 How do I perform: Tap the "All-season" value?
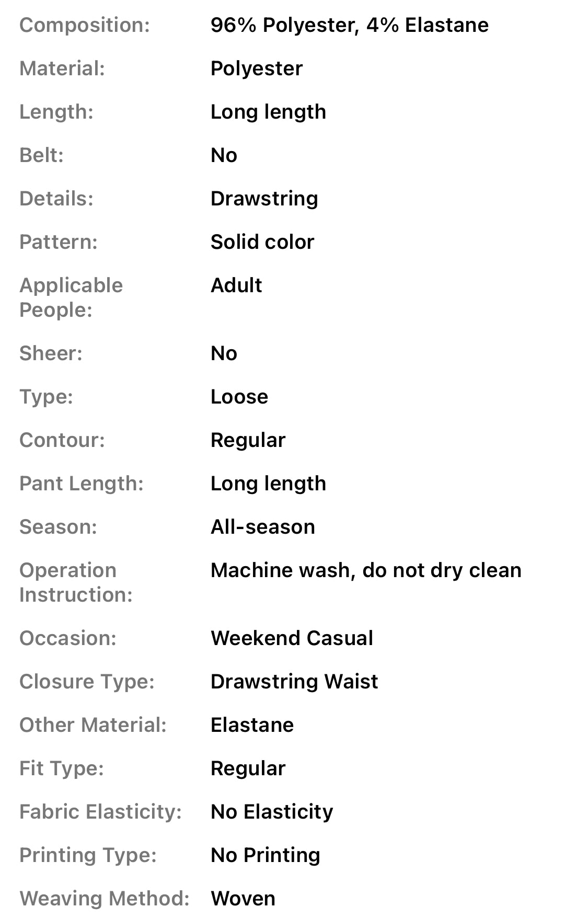coord(263,527)
